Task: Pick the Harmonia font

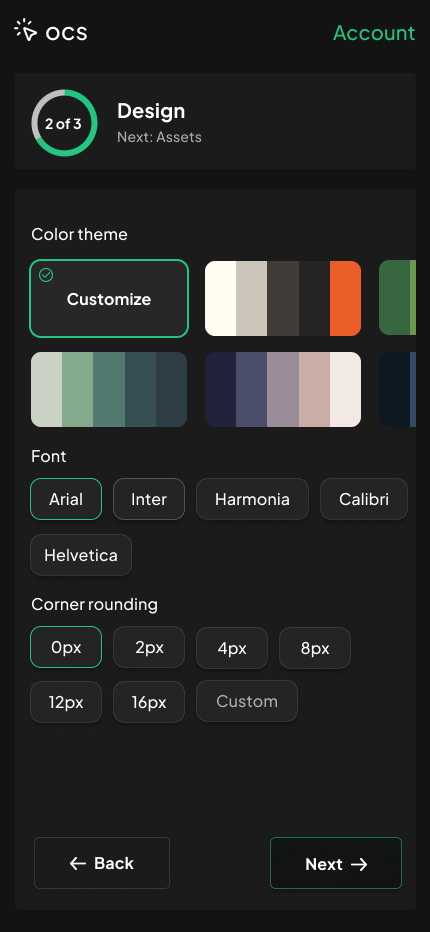Action: [252, 499]
